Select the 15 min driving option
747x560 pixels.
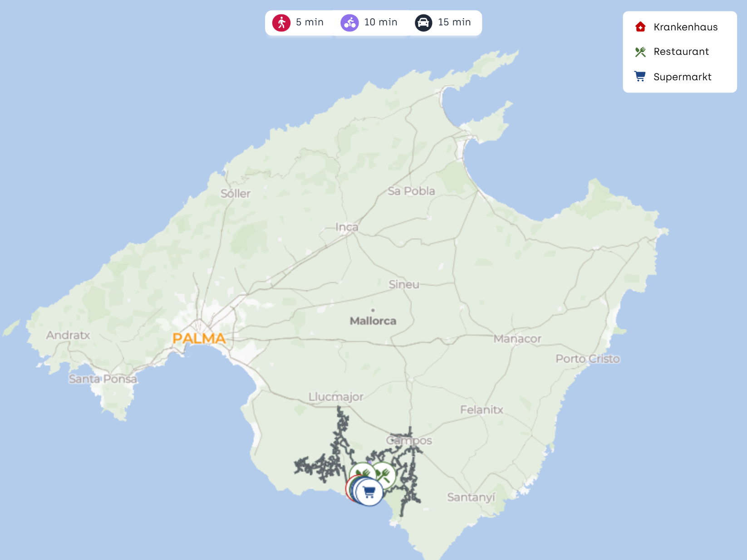click(x=443, y=23)
